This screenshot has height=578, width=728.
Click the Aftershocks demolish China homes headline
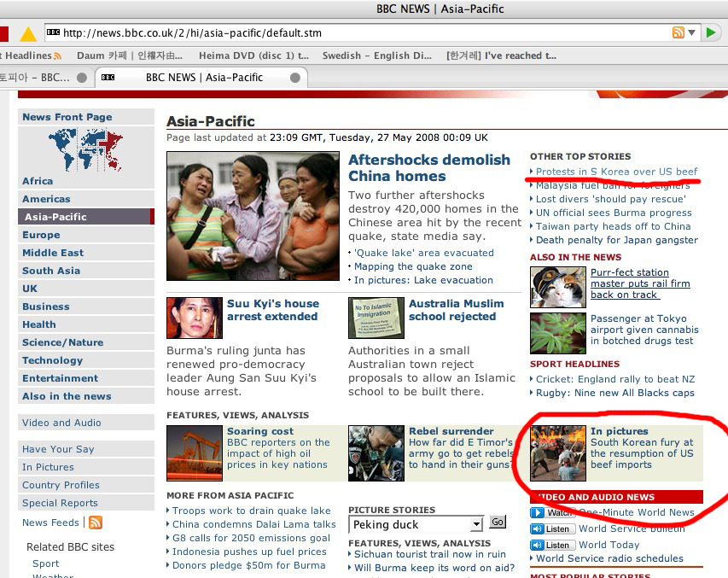429,167
